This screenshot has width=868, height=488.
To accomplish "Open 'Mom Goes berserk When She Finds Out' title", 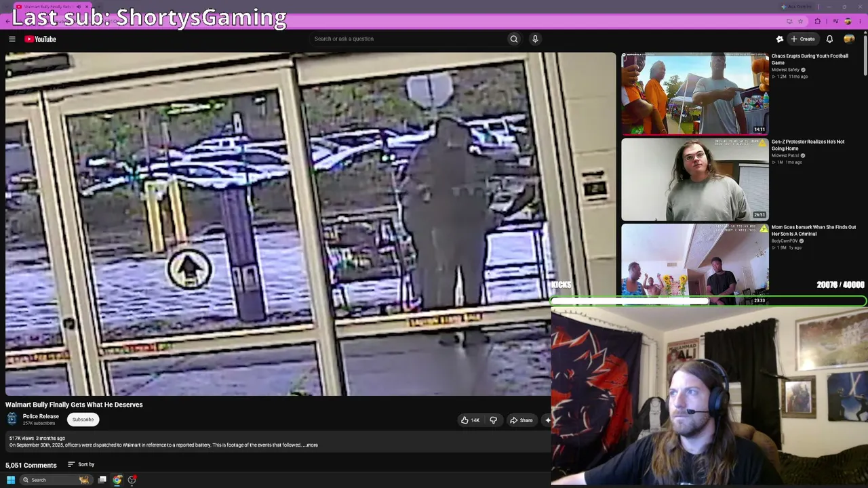I will (x=813, y=230).
